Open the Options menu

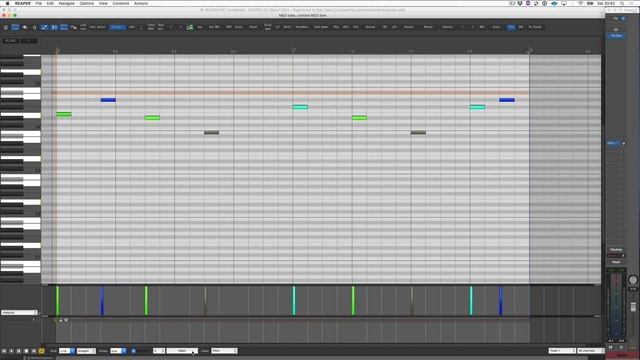87,3
